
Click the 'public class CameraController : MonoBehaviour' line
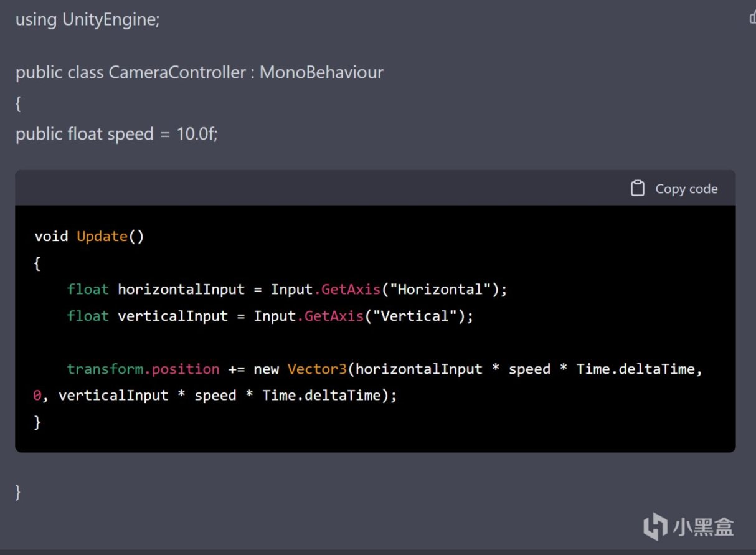[x=199, y=72]
